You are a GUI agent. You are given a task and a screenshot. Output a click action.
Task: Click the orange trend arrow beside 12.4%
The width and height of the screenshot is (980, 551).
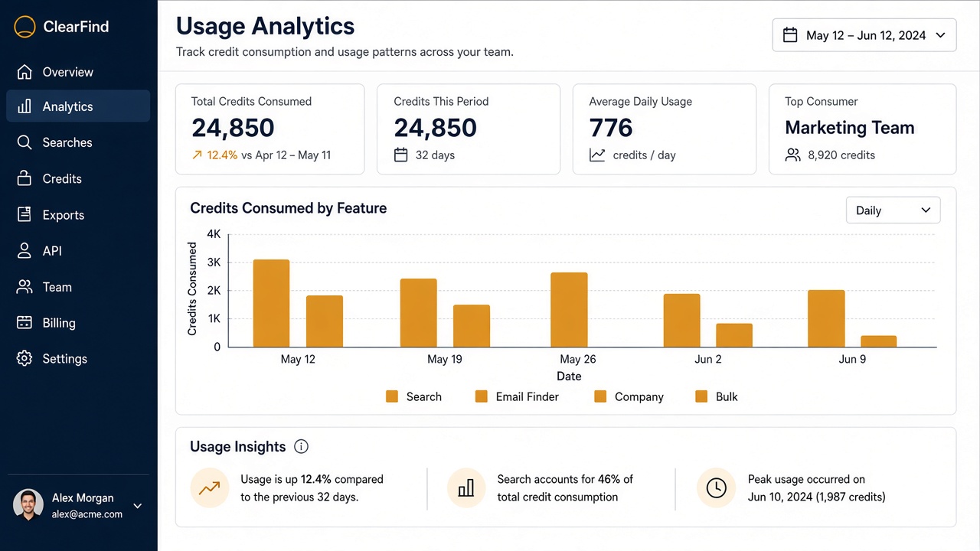197,155
